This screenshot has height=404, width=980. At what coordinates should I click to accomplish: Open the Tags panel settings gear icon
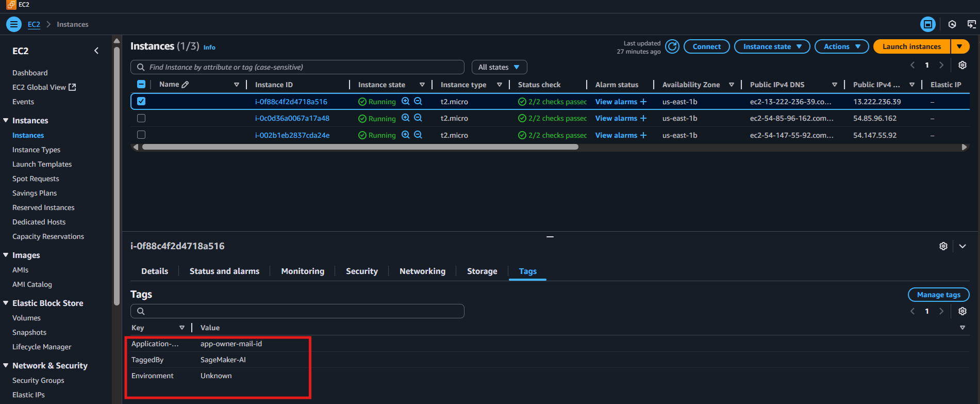coord(962,311)
